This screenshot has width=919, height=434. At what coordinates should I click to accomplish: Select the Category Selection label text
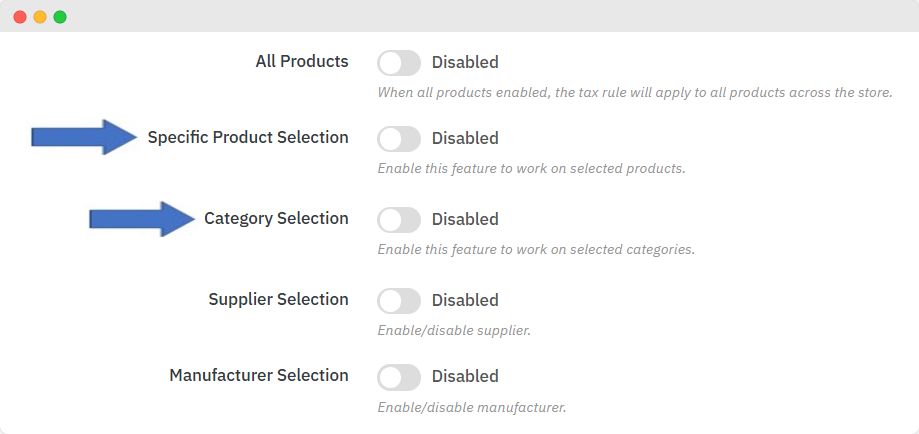276,219
